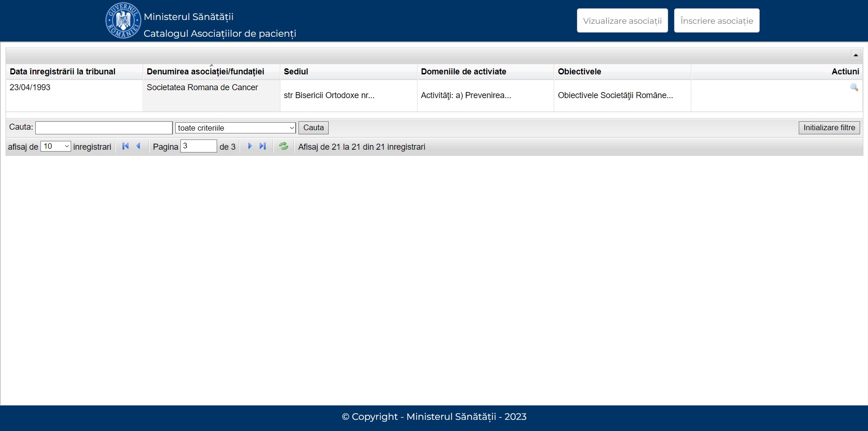Click the 'Activități: a) Prevenirea...' cell
868x431 pixels.
(485, 95)
